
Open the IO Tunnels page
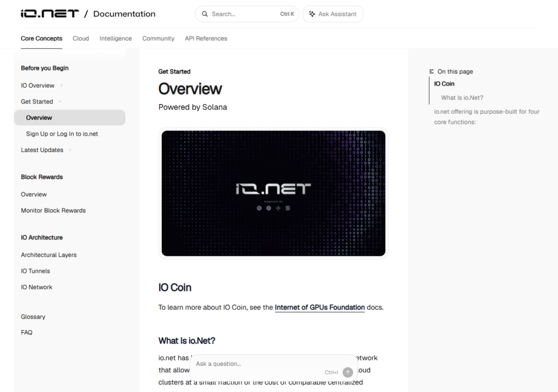click(x=35, y=271)
